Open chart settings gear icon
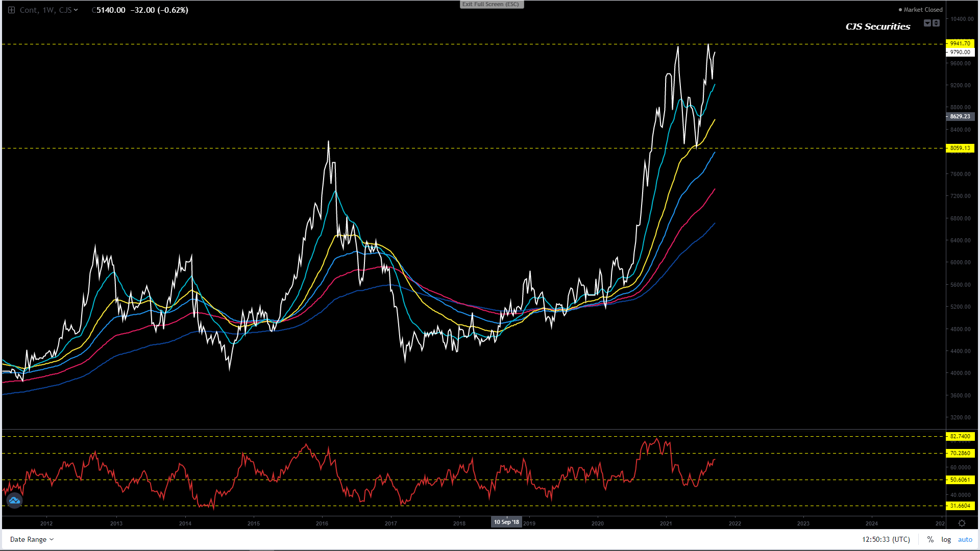Screen dimensions: 980x551 click(962, 523)
